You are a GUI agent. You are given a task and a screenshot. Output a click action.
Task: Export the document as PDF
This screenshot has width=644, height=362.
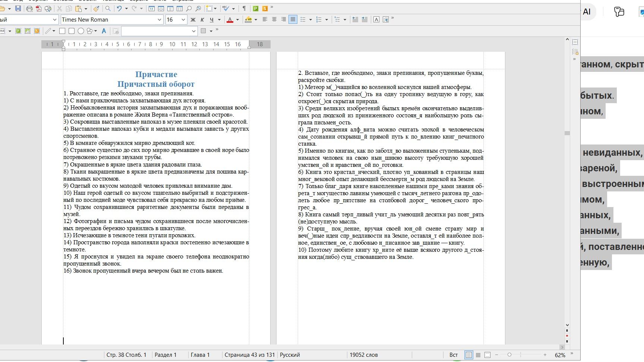click(39, 9)
